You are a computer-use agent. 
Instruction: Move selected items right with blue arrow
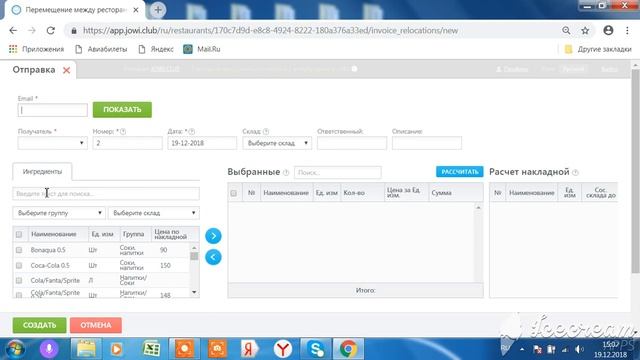tap(213, 236)
